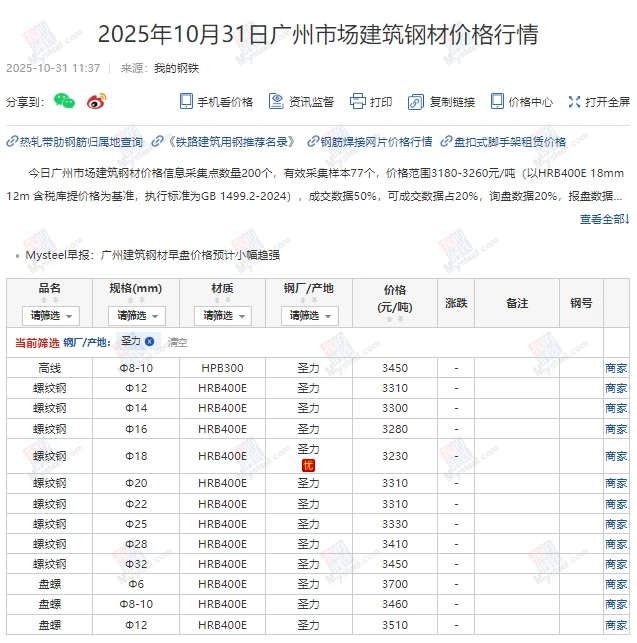The width and height of the screenshot is (637, 643).
Task: Share to Weibo icon
Action: [97, 101]
